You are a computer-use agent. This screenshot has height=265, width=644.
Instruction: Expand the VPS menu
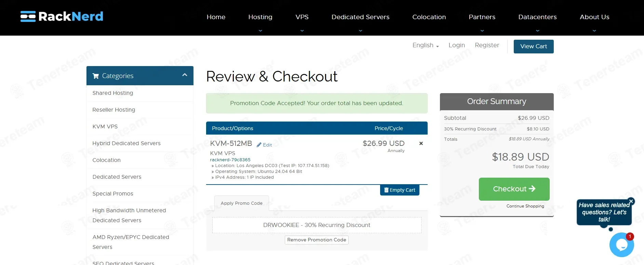[302, 17]
